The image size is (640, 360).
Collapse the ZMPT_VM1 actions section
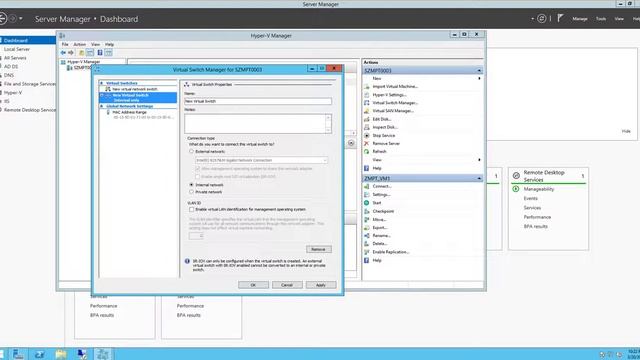pos(479,178)
